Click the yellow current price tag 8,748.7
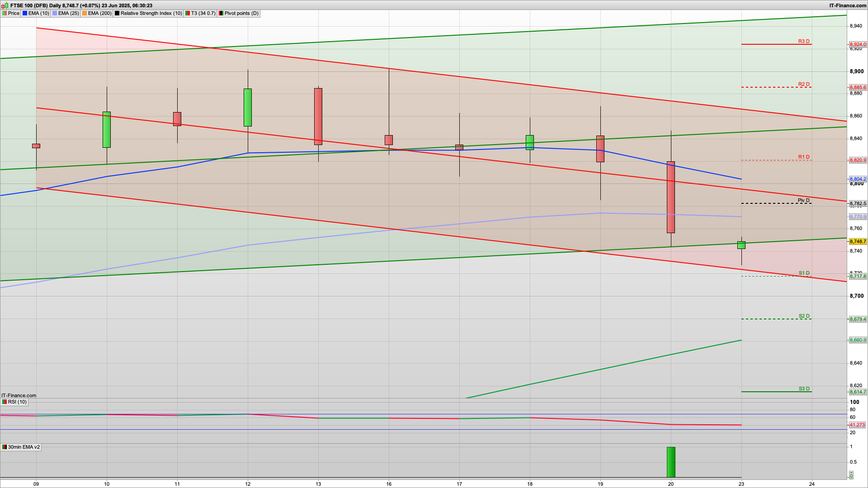The image size is (868, 488). coord(858,242)
